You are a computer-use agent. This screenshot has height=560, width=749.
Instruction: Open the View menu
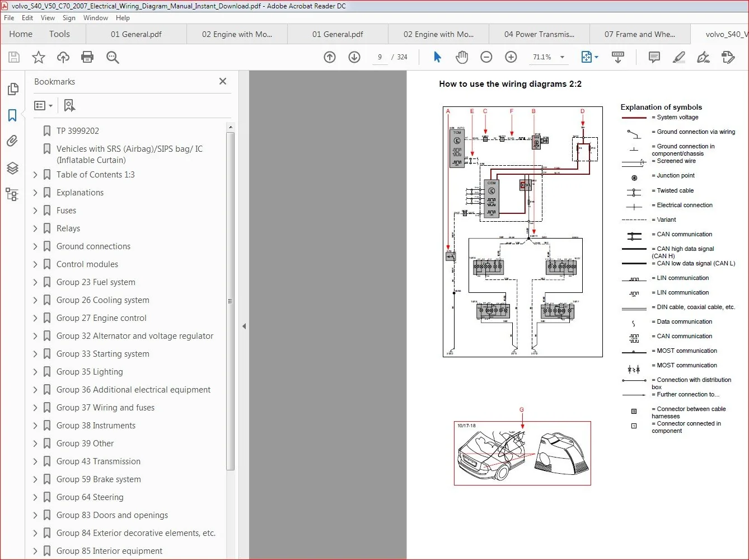48,18
